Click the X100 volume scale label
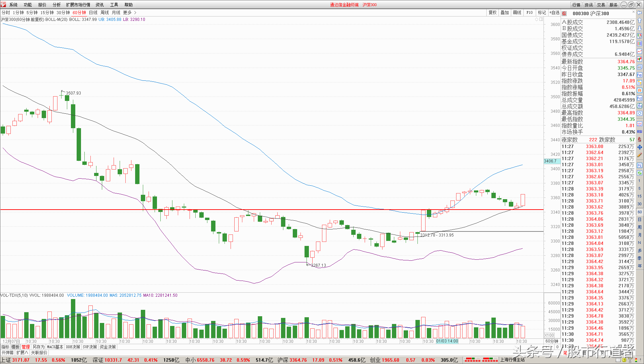The image size is (644, 364). tap(549, 335)
